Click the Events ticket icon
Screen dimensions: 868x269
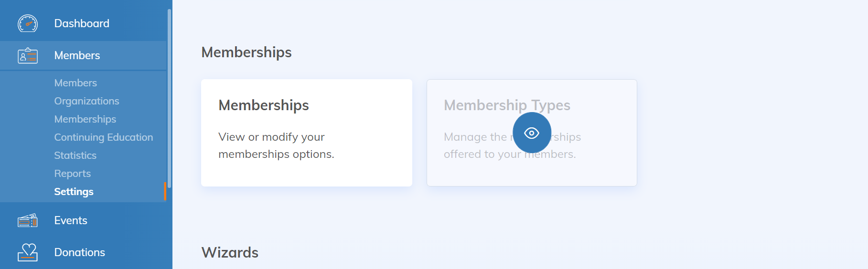pyautogui.click(x=28, y=220)
